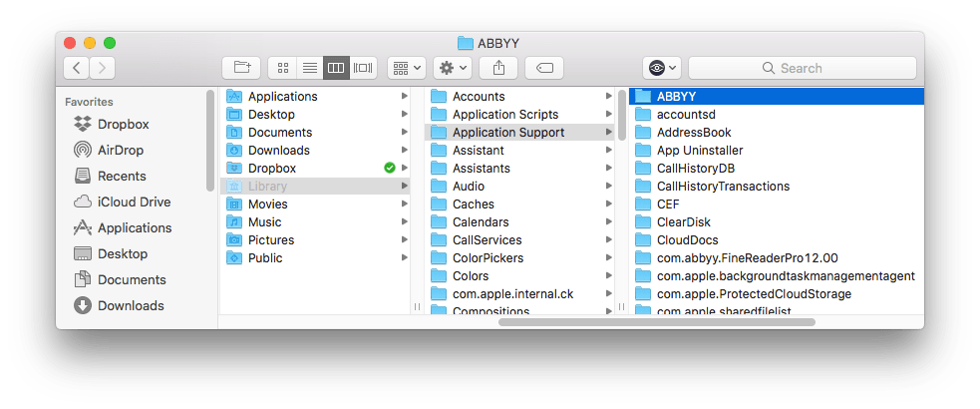Select the com.apple.ProtectedCloudStorage folder
This screenshot has width=980, height=409.
(x=777, y=294)
